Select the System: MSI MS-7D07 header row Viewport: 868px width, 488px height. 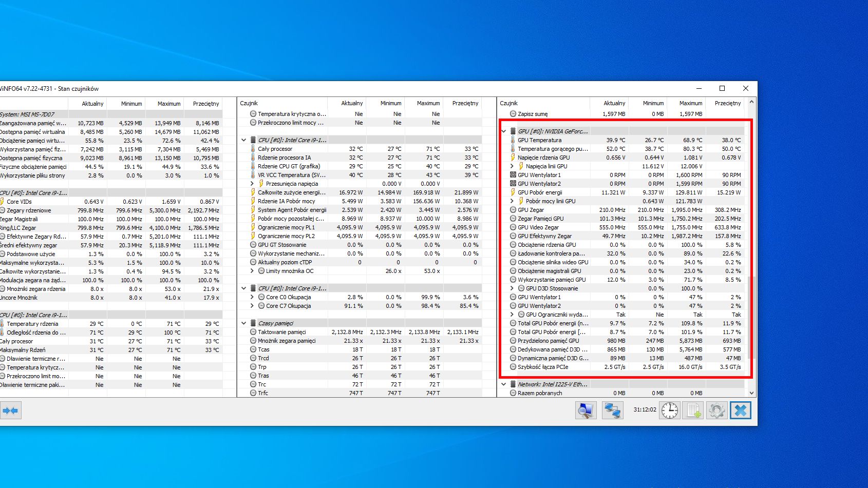tap(111, 114)
